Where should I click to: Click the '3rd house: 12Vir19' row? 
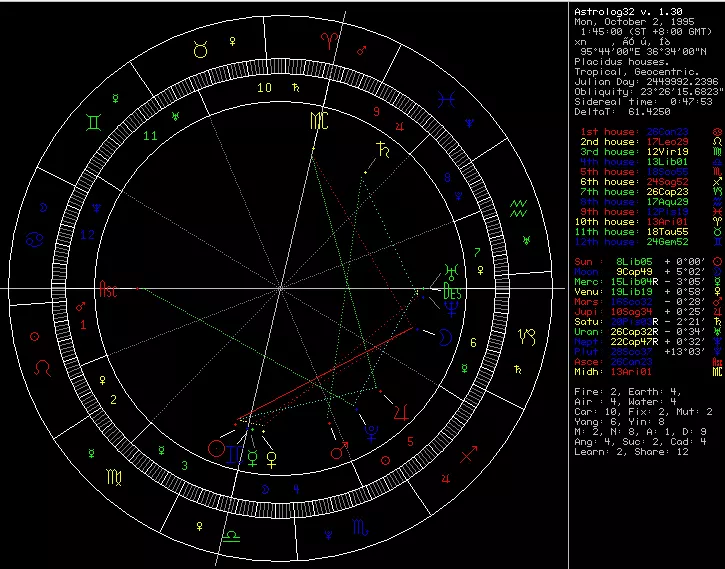click(x=634, y=152)
